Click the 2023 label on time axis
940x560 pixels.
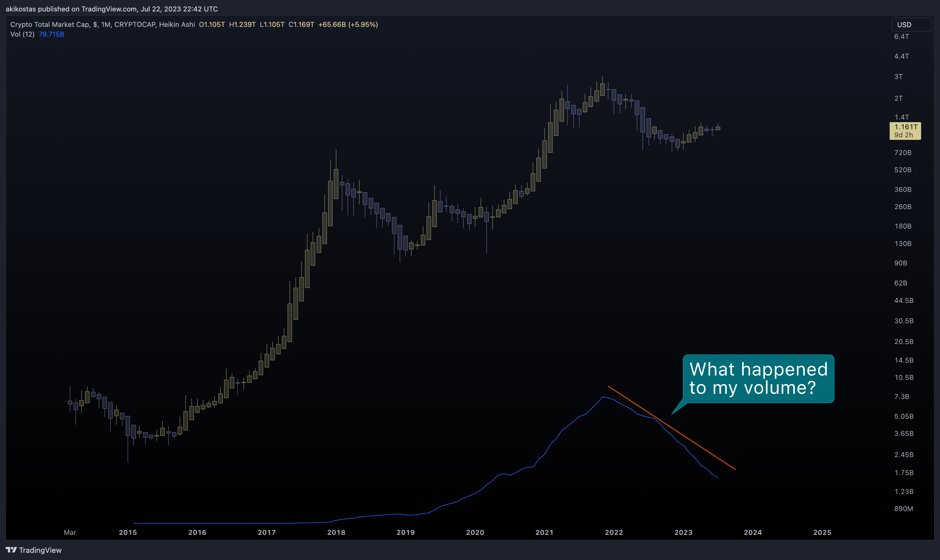coord(683,533)
